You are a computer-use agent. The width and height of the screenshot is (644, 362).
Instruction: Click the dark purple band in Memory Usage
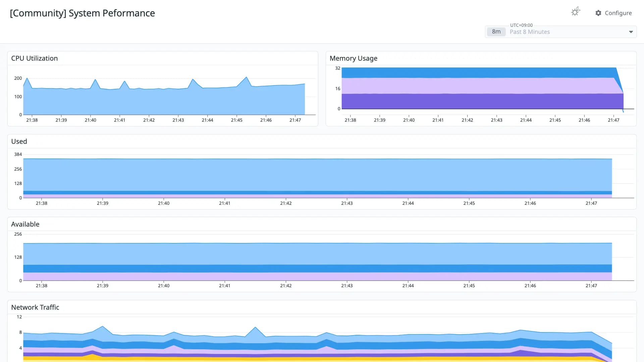click(482, 101)
